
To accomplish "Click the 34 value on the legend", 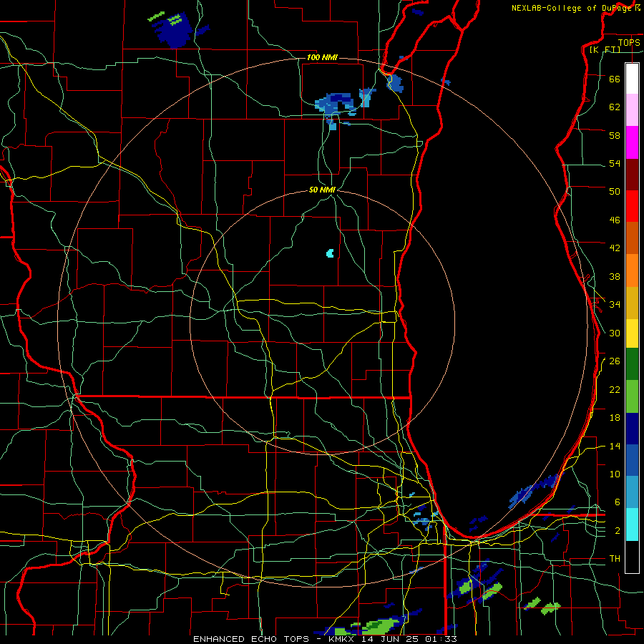I will coord(615,304).
